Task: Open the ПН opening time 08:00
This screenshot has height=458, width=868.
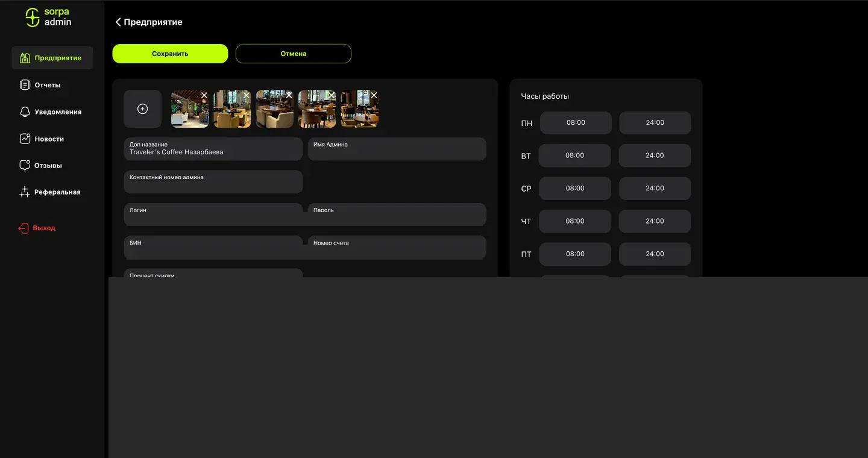Action: pyautogui.click(x=576, y=123)
